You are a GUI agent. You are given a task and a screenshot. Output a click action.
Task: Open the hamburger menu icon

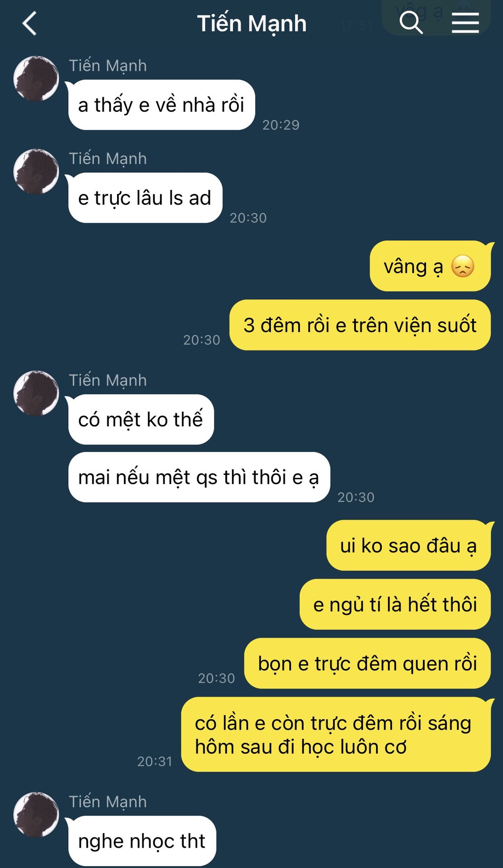[465, 23]
